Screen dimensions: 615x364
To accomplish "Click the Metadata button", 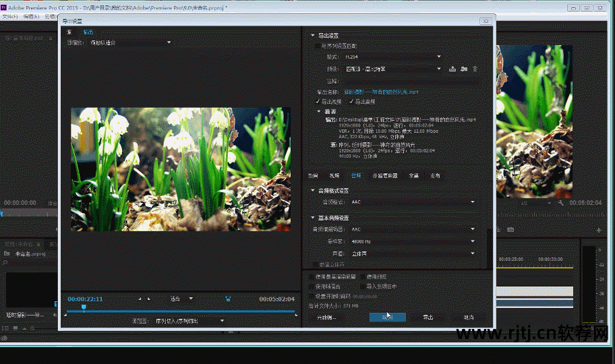I will [326, 317].
